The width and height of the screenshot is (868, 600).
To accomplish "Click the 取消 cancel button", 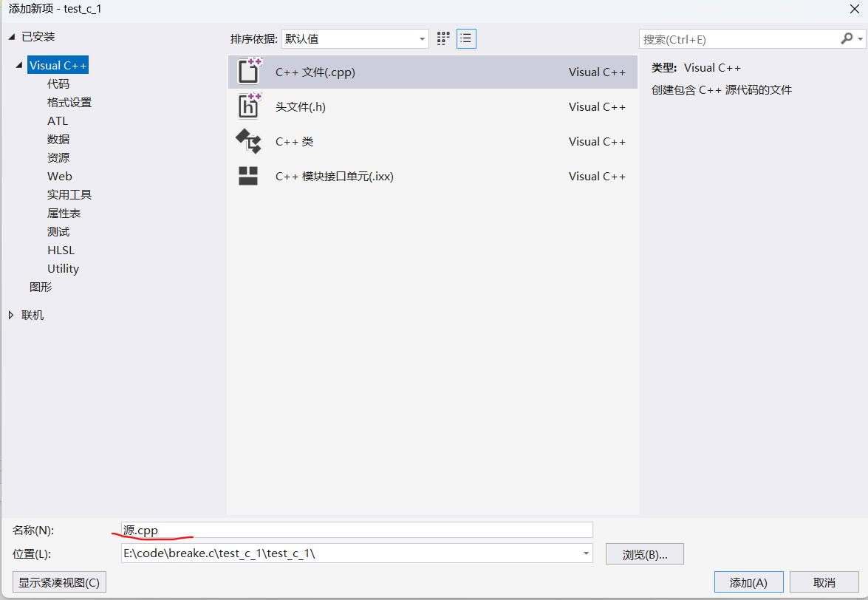I will coord(824,582).
